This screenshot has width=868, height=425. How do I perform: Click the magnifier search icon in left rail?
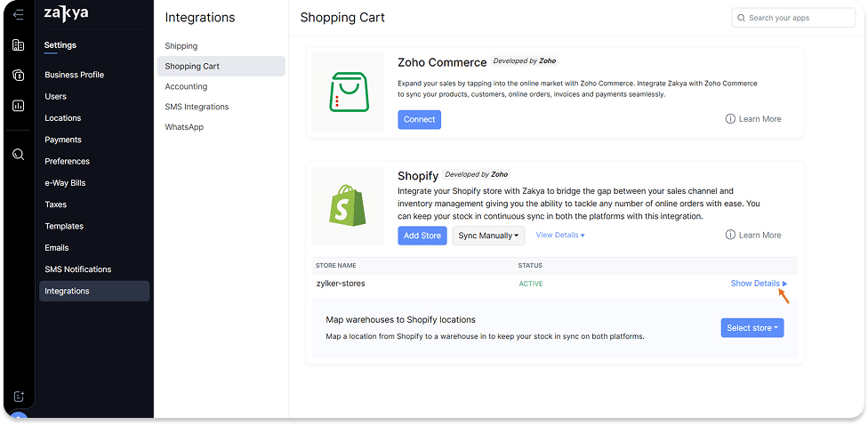18,155
